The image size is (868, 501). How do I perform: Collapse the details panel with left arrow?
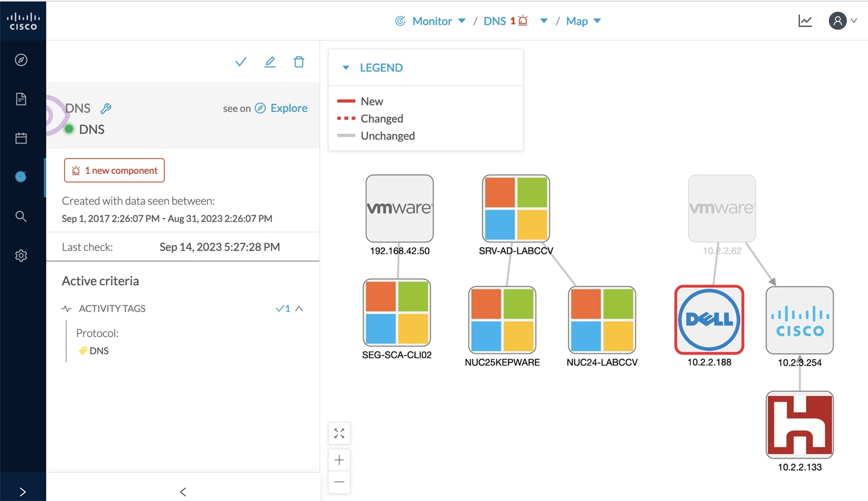coord(183,492)
